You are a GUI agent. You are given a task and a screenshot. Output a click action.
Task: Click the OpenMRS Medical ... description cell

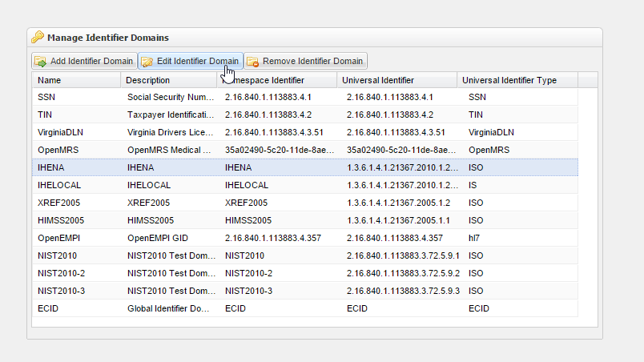click(x=169, y=151)
